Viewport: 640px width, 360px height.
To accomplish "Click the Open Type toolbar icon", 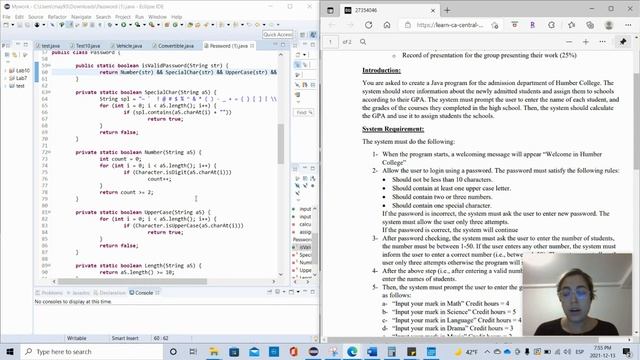I will 190,25.
